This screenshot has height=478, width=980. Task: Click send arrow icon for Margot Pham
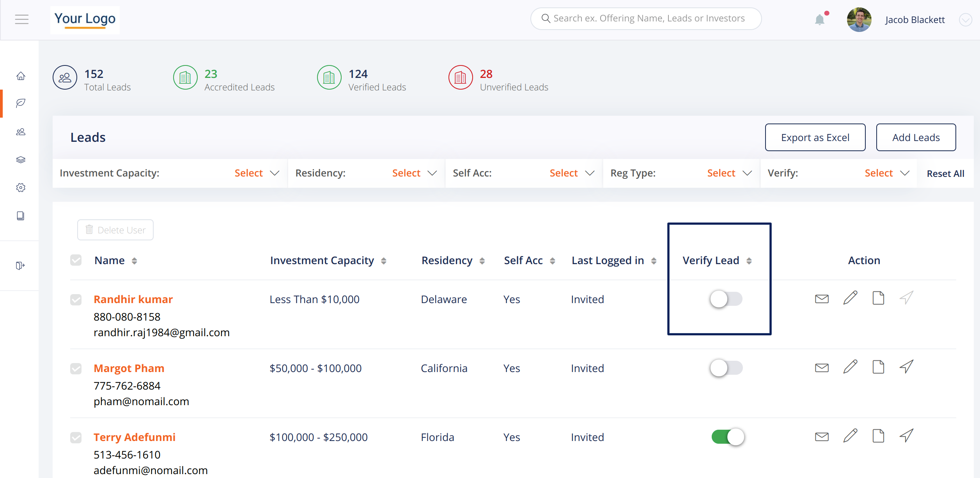point(906,367)
